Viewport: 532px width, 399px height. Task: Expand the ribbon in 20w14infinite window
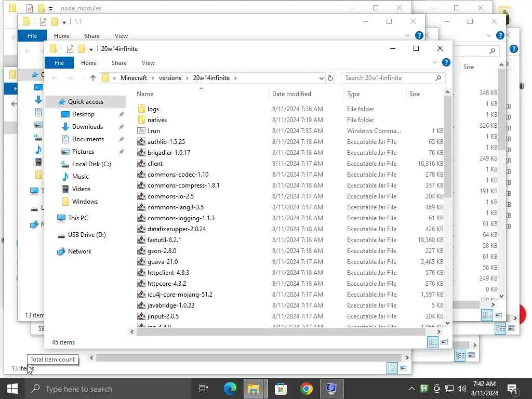point(435,62)
